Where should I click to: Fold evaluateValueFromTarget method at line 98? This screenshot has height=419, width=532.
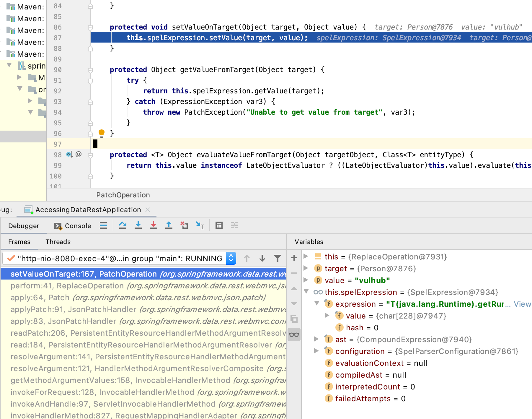tap(90, 155)
